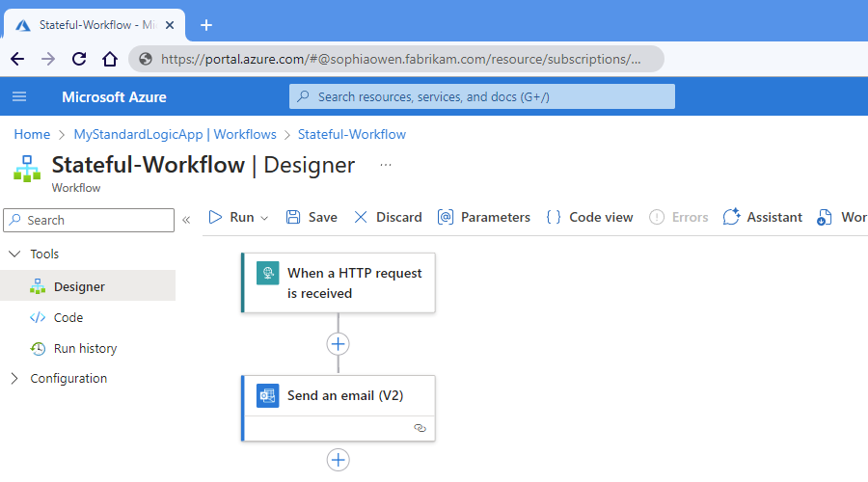Expand the Configuration section
Viewport: 868px width, 482px height.
pyautogui.click(x=14, y=379)
